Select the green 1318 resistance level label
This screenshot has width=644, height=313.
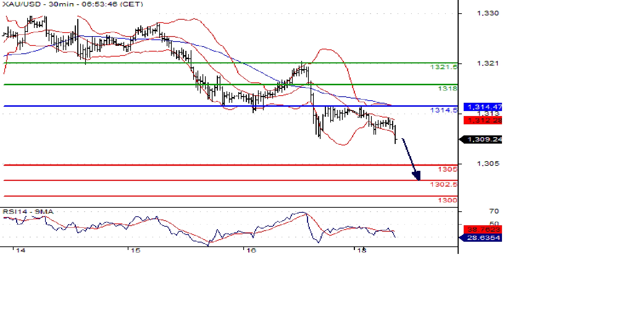[x=447, y=88]
